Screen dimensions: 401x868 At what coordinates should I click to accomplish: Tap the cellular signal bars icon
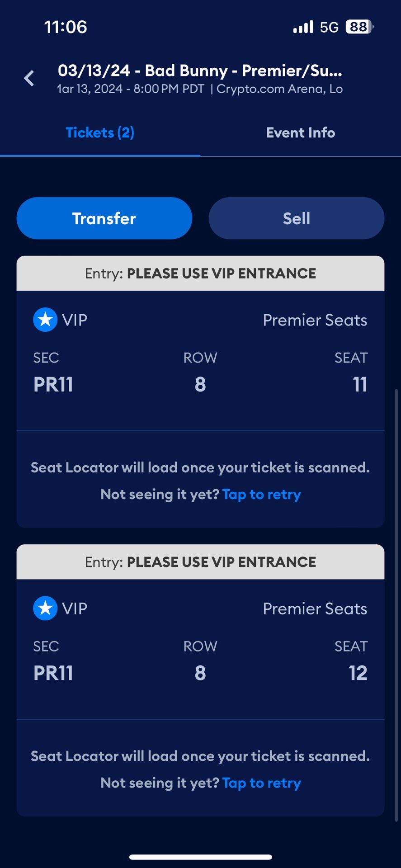click(303, 27)
